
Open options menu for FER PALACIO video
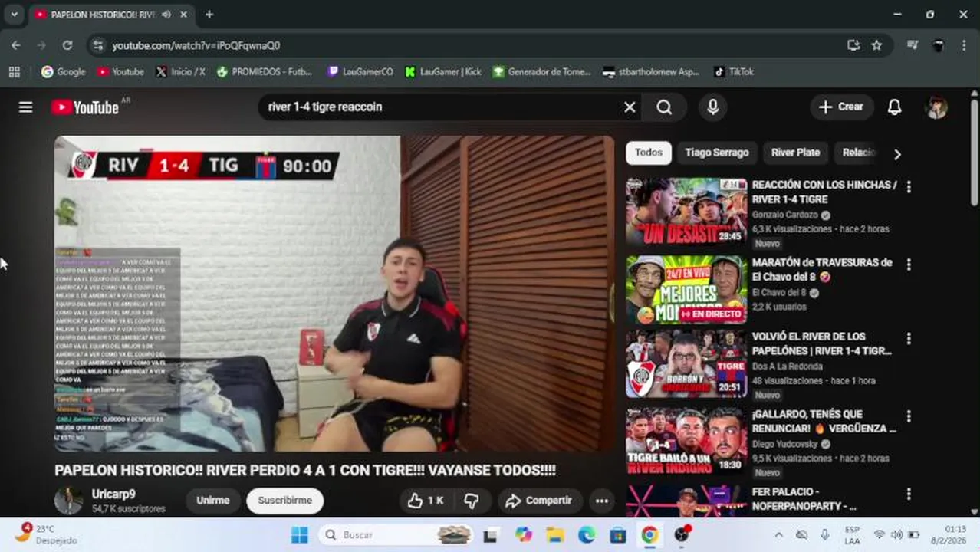pyautogui.click(x=909, y=494)
